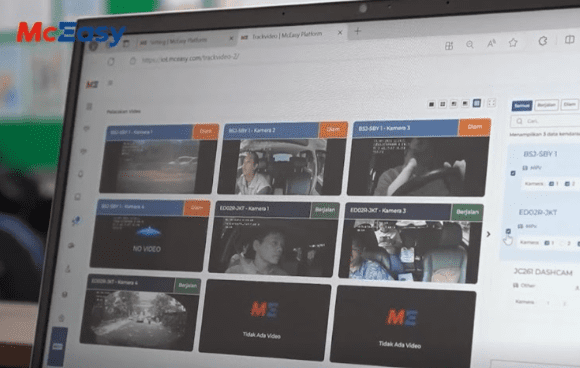Open browser favorites with the star icon
This screenshot has height=368, width=580.
coord(513,43)
